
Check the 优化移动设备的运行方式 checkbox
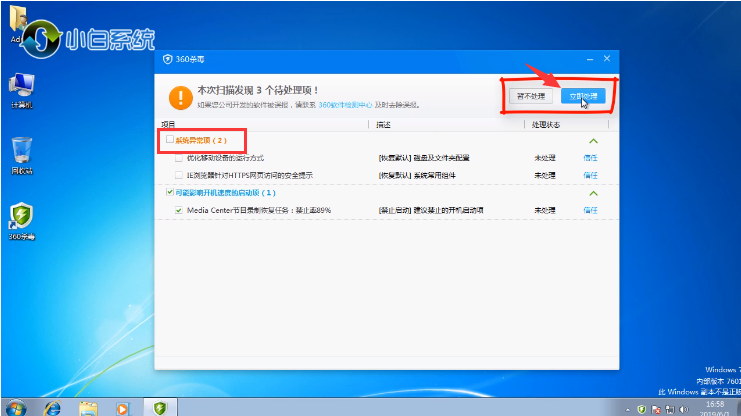(x=179, y=158)
